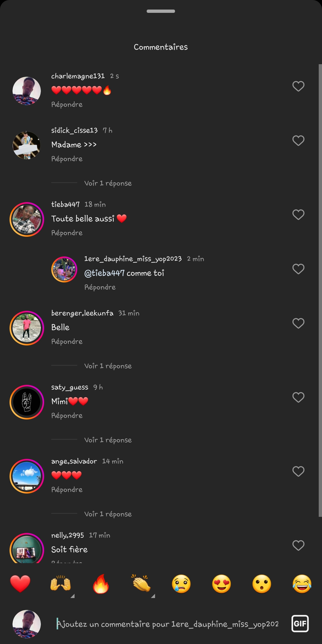Image resolution: width=322 pixels, height=644 pixels.
Task: Tap the red heart quick-reaction emoji
Action: pos(20,584)
